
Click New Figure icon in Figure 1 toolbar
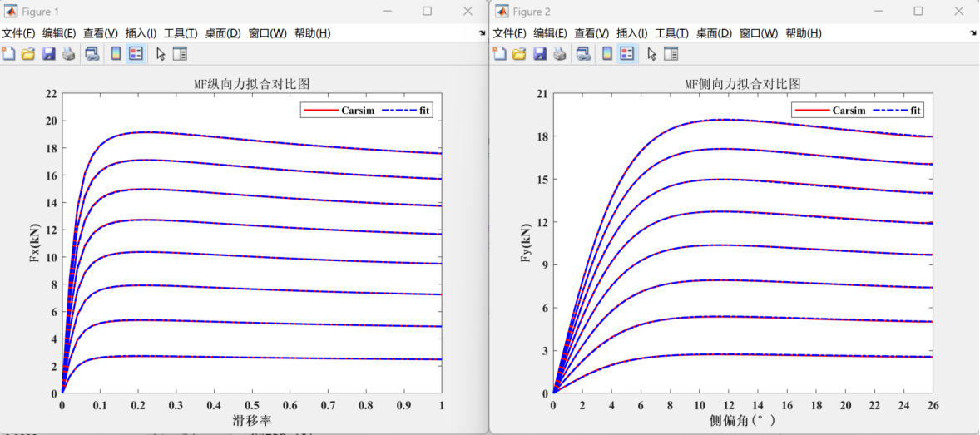9,54
